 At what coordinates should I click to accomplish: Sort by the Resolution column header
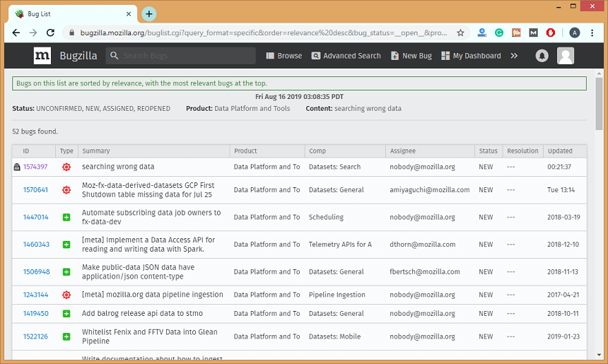point(522,151)
